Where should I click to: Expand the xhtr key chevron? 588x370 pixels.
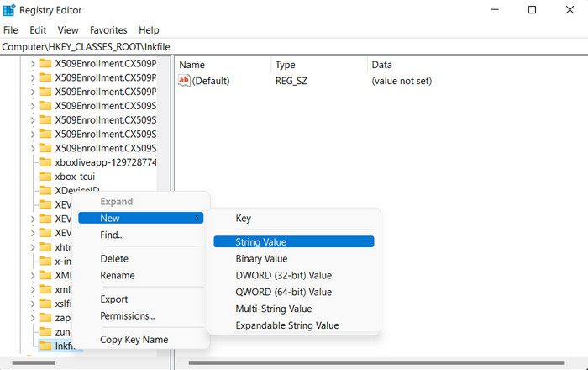[33, 248]
